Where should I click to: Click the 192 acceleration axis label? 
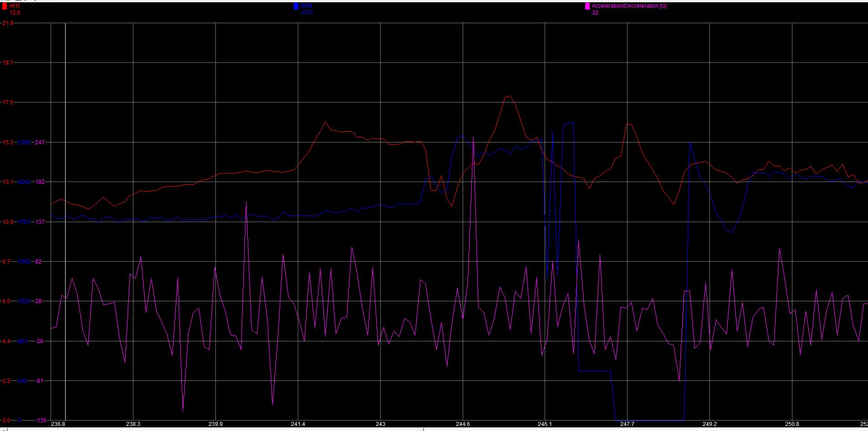39,182
